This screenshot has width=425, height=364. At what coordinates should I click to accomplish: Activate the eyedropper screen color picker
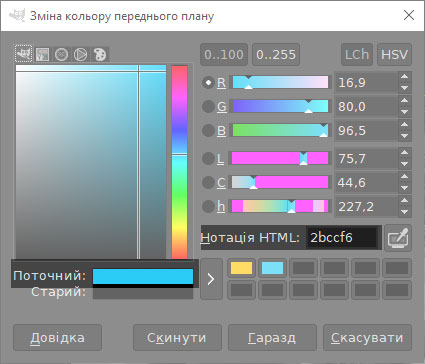(398, 238)
